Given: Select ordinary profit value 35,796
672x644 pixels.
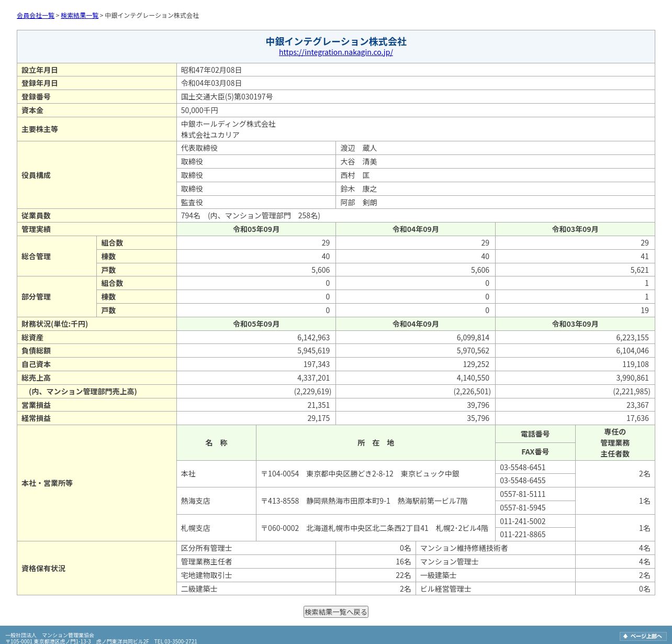Looking at the screenshot, I should point(478,418).
